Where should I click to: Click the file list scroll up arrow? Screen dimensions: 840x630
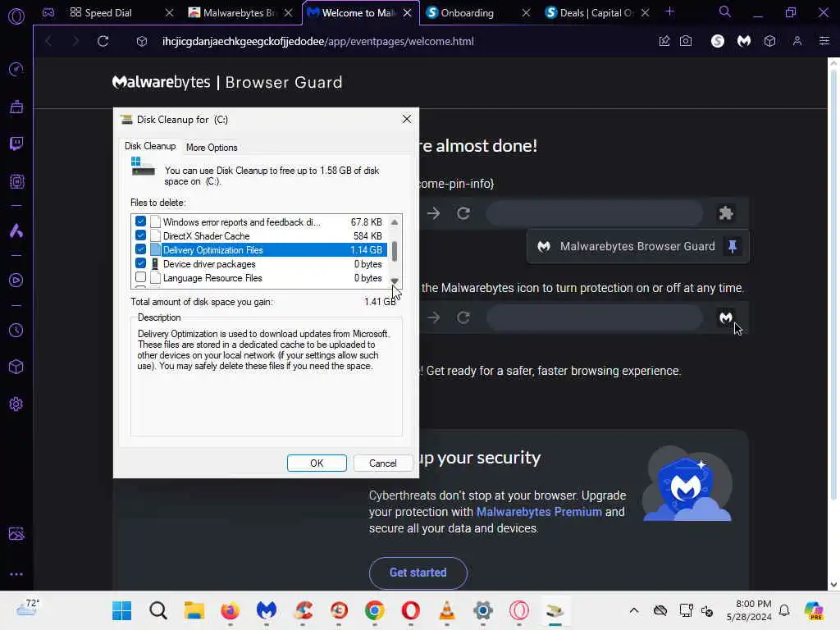(x=395, y=221)
